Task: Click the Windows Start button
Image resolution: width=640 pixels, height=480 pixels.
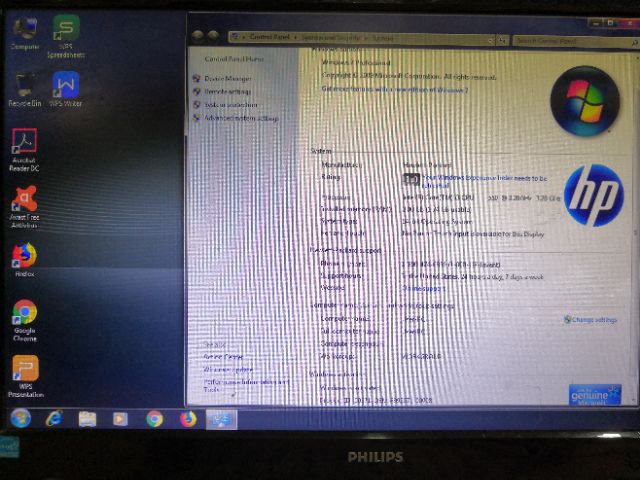Action: 20,418
